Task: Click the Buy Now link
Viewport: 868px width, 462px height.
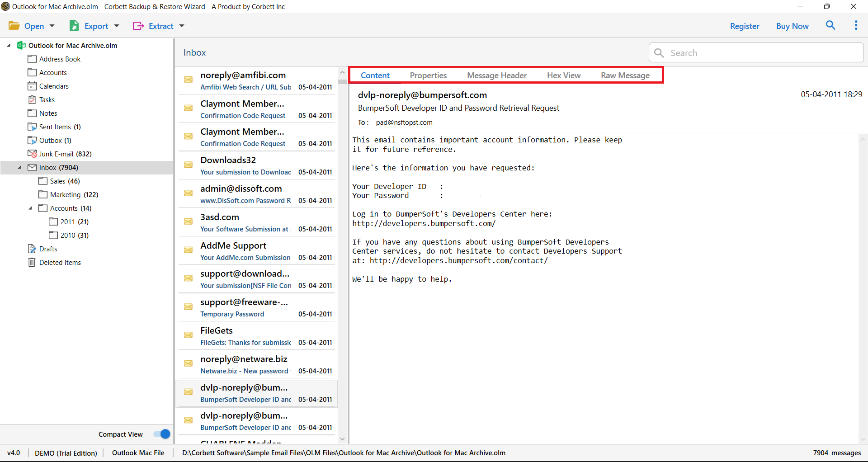Action: click(793, 26)
